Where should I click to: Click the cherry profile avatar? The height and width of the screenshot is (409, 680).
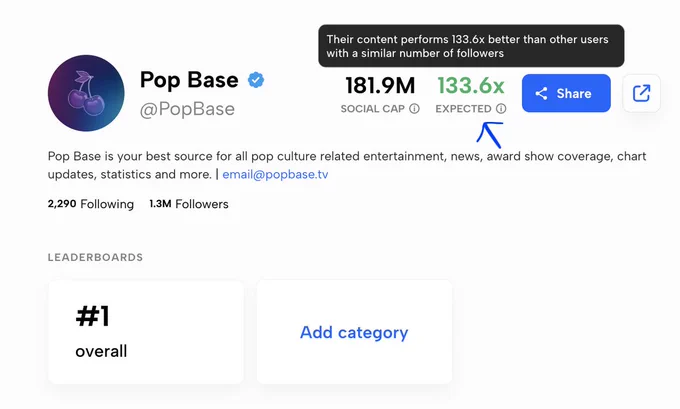coord(86,93)
